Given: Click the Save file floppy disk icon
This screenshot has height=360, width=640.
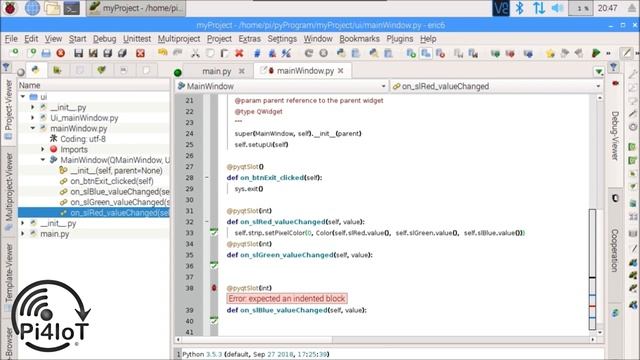Looking at the screenshot, I should pos(78,53).
